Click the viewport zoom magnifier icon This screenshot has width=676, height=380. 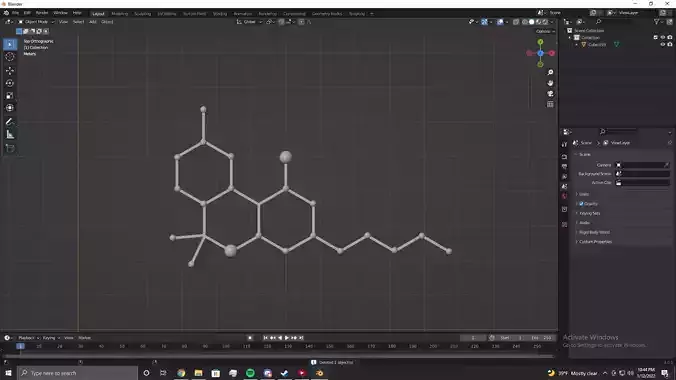pos(550,72)
